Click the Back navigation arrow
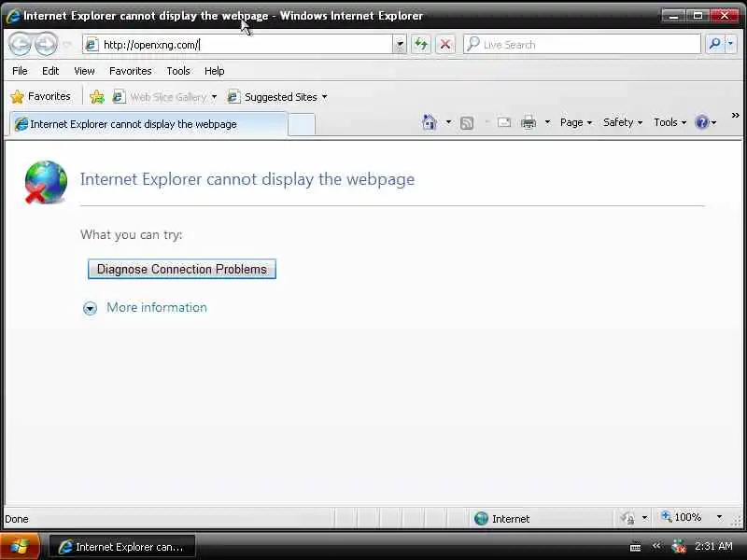Image resolution: width=747 pixels, height=560 pixels. [20, 44]
